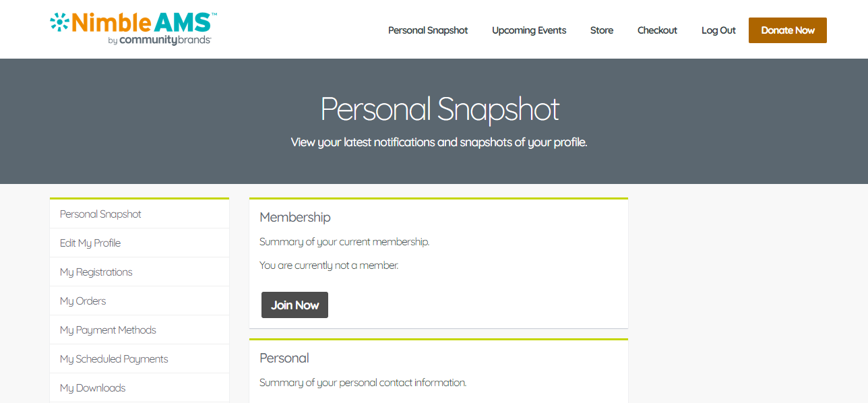This screenshot has height=403, width=868.
Task: Click the Membership card heading
Action: (x=295, y=217)
